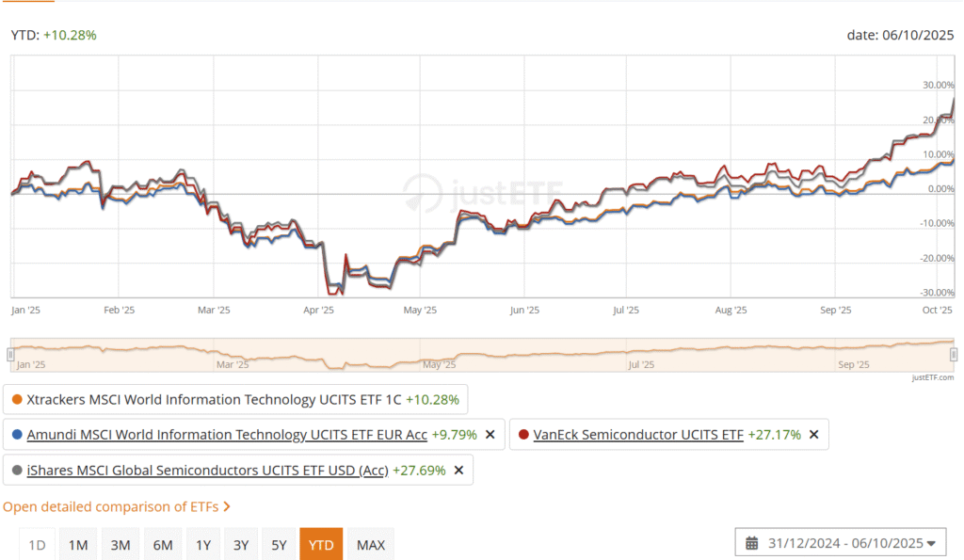
Task: Click the red VanEck legend color dot
Action: [522, 435]
